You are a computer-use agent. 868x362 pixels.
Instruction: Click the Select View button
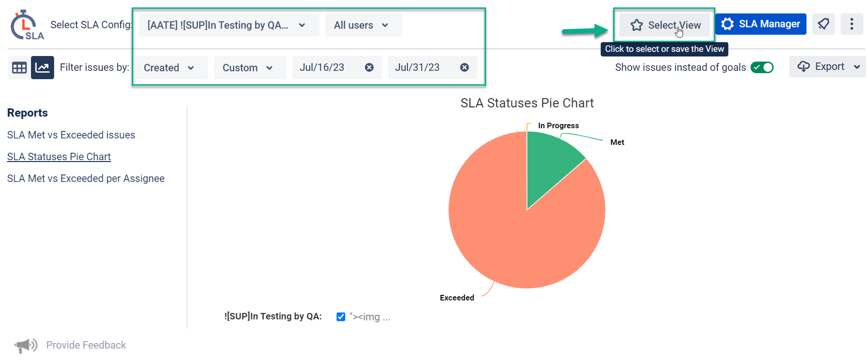(665, 25)
